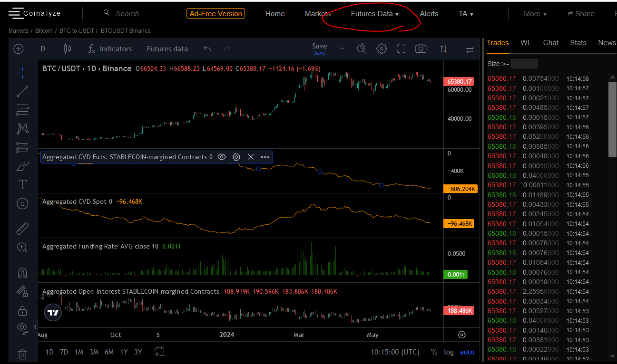Open the price scale settings gear
The height and width of the screenshot is (364, 617).
click(461, 335)
